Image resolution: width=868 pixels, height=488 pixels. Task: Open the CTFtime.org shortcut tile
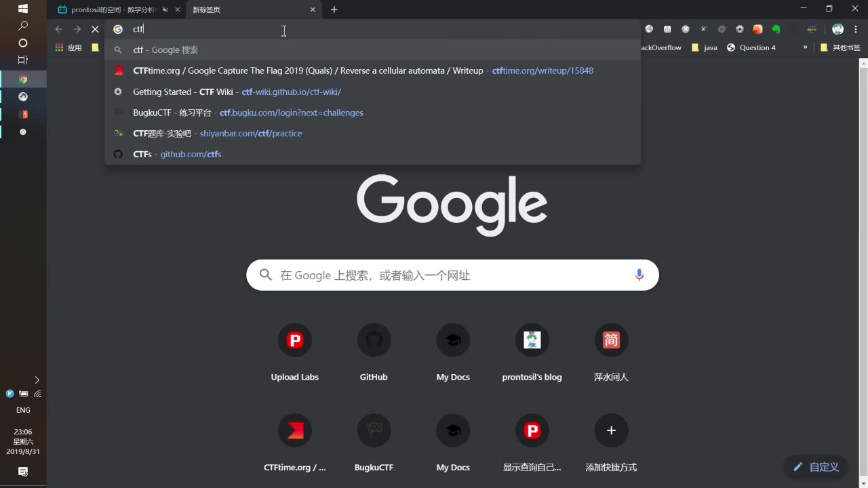pyautogui.click(x=294, y=443)
